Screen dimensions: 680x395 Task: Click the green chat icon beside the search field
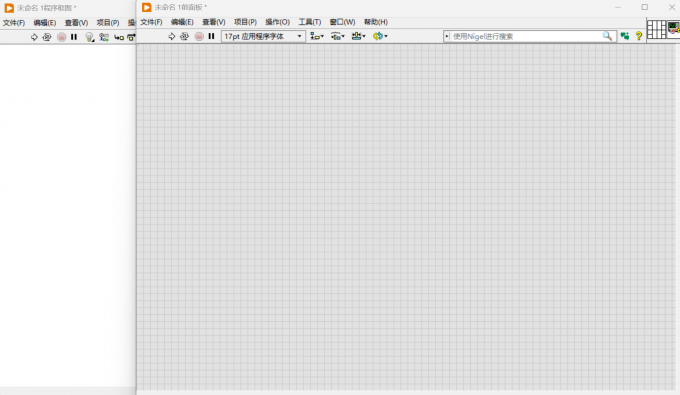point(625,36)
